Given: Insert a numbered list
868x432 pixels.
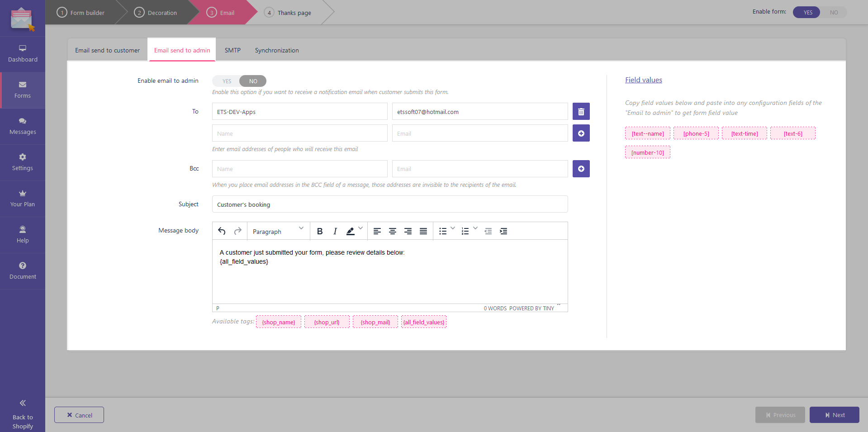Looking at the screenshot, I should (x=465, y=231).
